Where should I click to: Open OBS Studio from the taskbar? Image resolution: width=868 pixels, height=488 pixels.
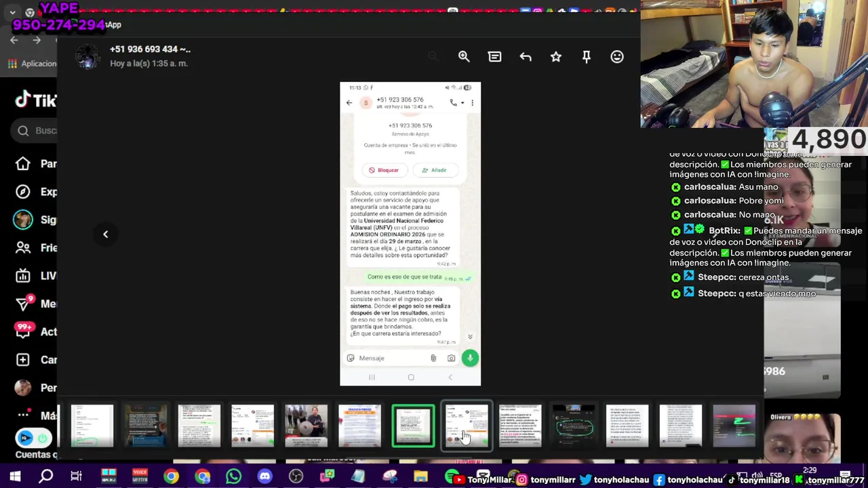[296, 476]
